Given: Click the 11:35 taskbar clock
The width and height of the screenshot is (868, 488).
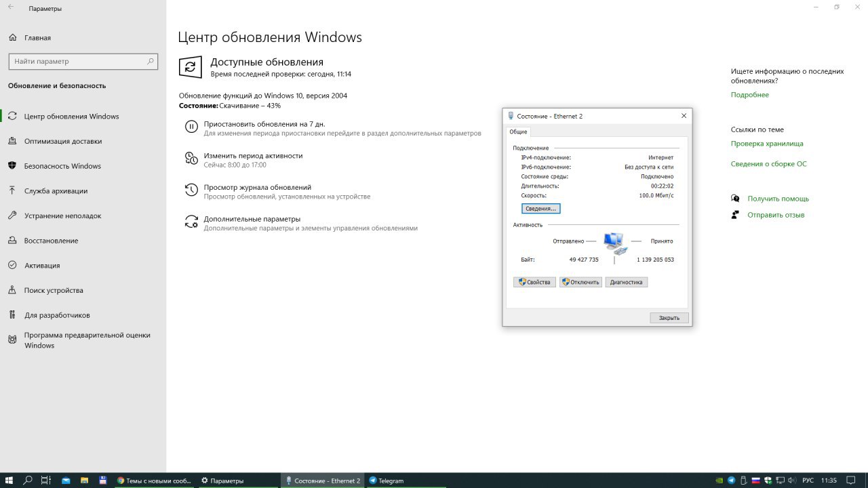Looking at the screenshot, I should [x=829, y=481].
